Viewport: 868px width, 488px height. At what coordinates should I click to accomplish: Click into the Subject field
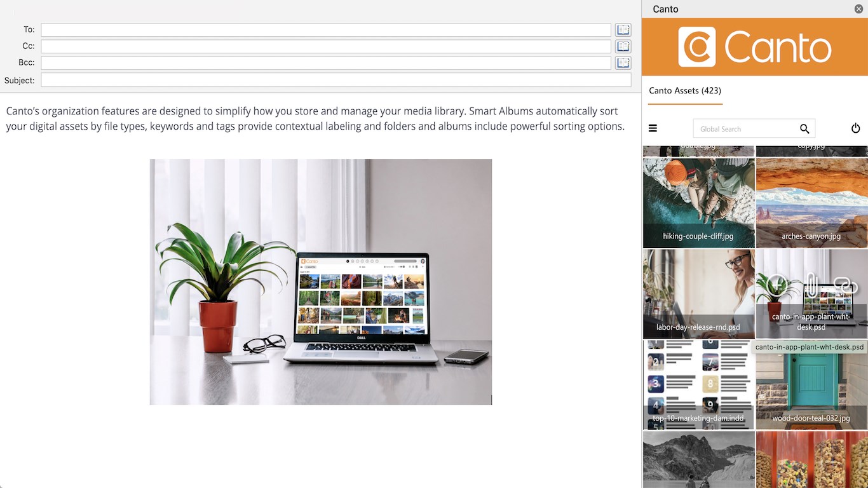point(336,80)
